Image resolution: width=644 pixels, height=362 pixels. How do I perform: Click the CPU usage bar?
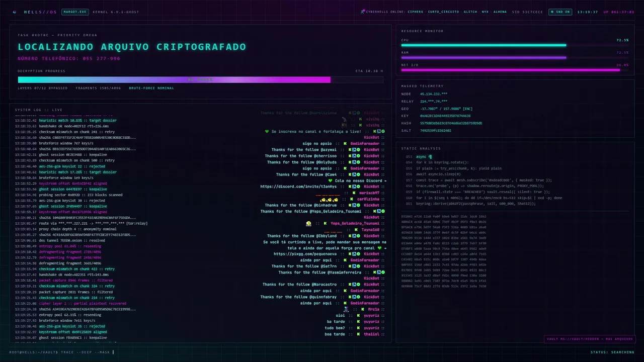515,45
